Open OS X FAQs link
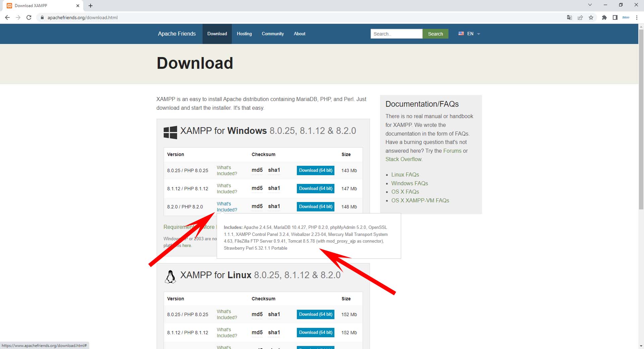 tap(405, 192)
